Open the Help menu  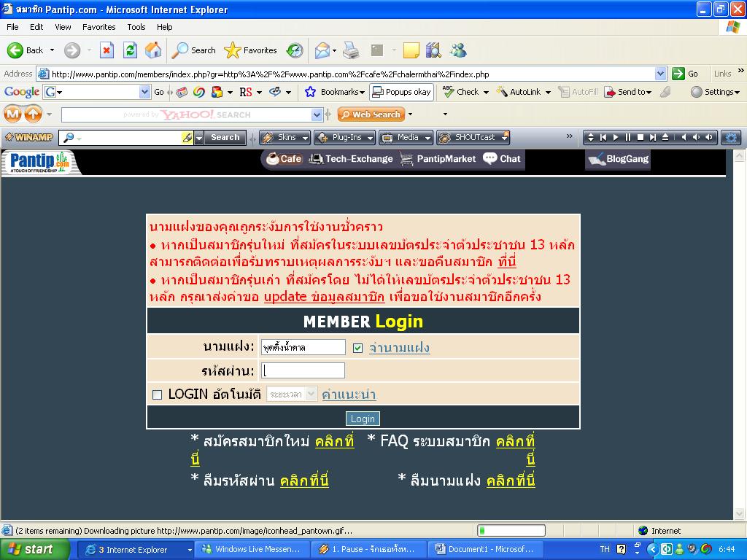coord(164,27)
